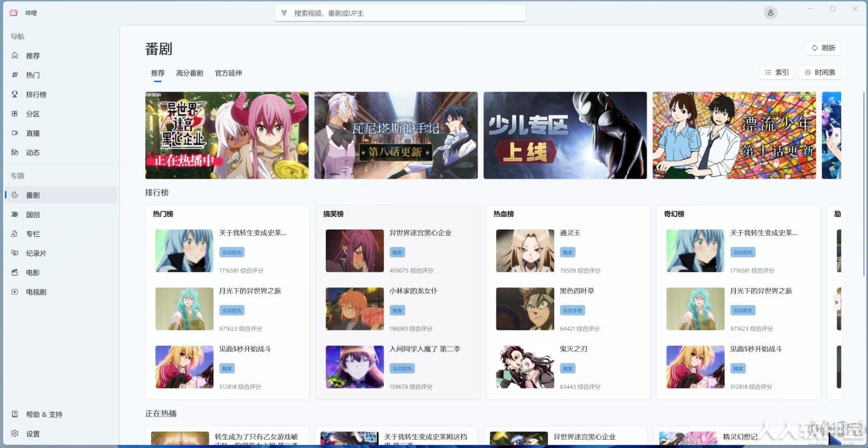Open the 推荐 home icon in navigation
This screenshot has height=448, width=868.
[x=15, y=55]
